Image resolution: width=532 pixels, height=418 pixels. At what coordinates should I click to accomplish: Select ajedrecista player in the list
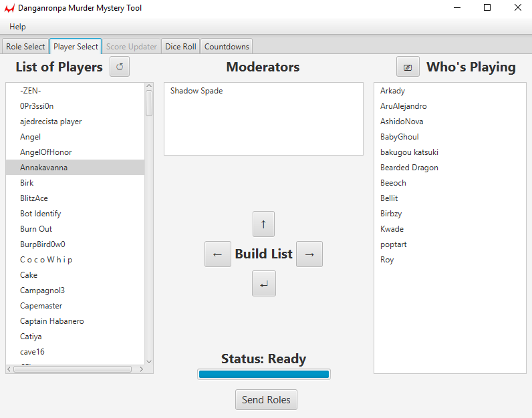(75, 122)
